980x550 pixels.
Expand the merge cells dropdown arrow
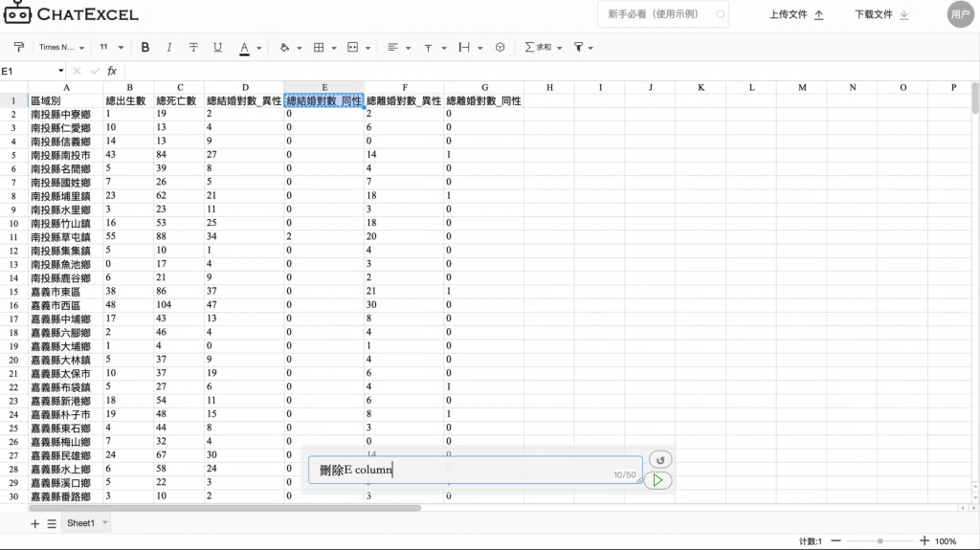click(367, 48)
